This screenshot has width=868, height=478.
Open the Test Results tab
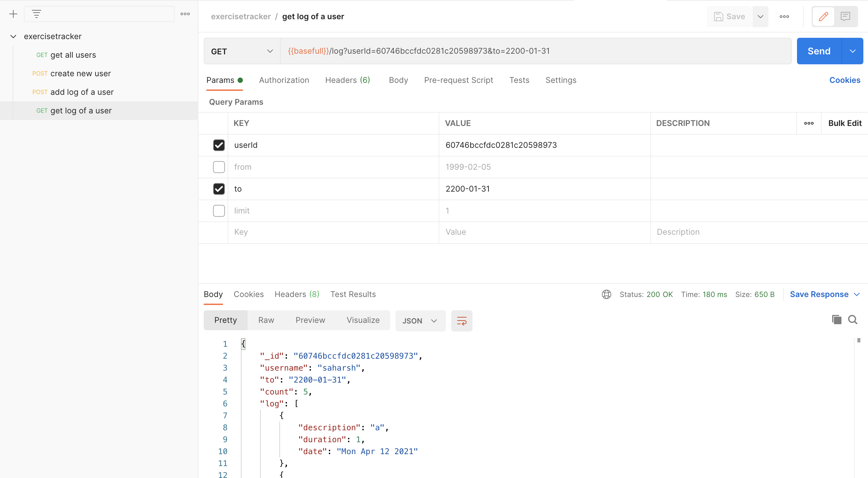pyautogui.click(x=353, y=294)
